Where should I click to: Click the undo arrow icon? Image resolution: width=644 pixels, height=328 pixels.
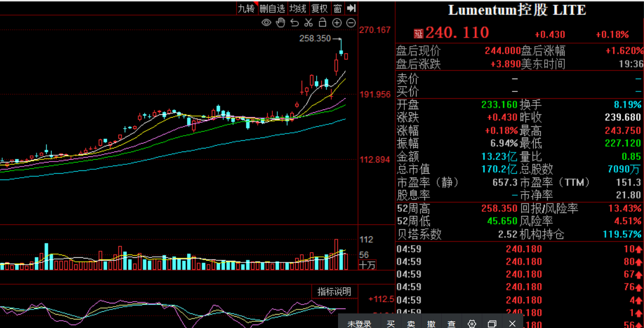pyautogui.click(x=294, y=22)
